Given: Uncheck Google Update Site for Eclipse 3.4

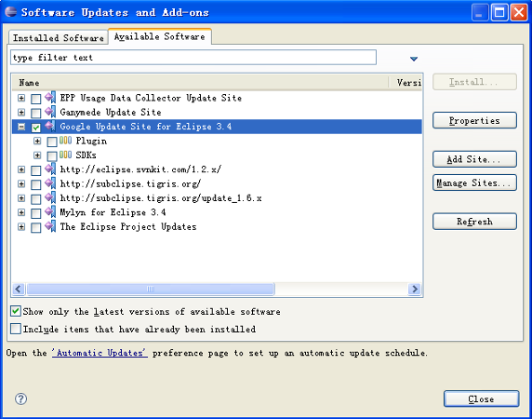Looking at the screenshot, I should click(36, 128).
